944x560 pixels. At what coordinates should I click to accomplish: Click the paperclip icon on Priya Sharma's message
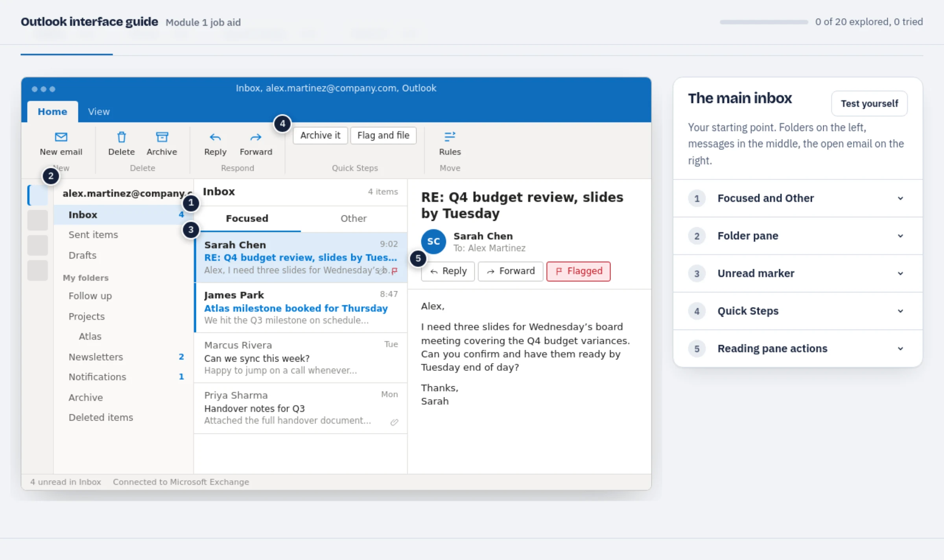tap(394, 422)
